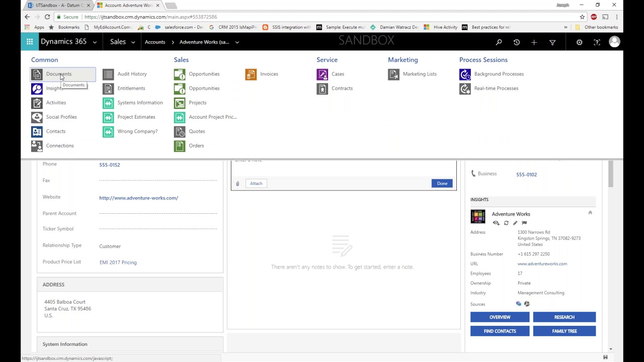The height and width of the screenshot is (362, 644).
Task: Click the pencil edit icon in Insights
Action: [x=515, y=223]
